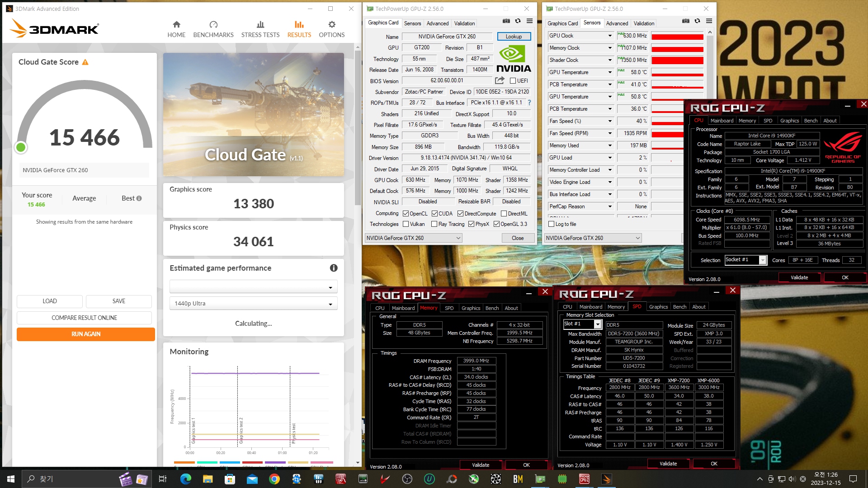The image size is (868, 488).
Task: Open Task View on taskbar
Action: pos(163,479)
